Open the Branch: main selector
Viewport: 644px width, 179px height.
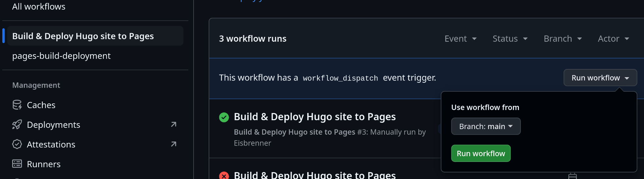486,126
